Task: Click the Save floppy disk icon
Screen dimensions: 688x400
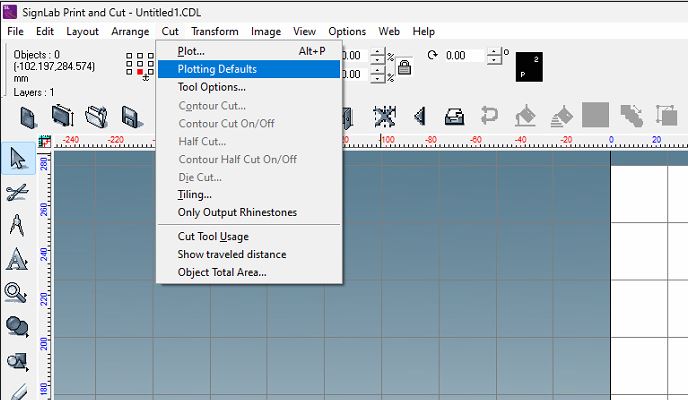Action: click(x=131, y=117)
